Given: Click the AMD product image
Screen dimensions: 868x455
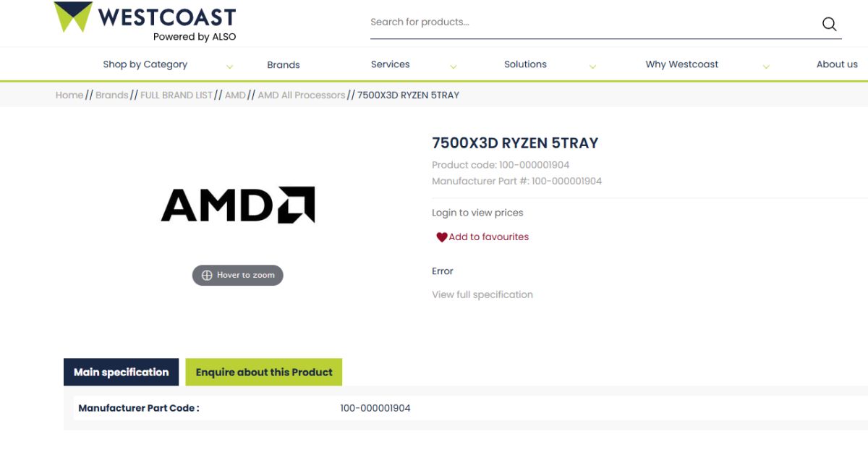Looking at the screenshot, I should (238, 205).
